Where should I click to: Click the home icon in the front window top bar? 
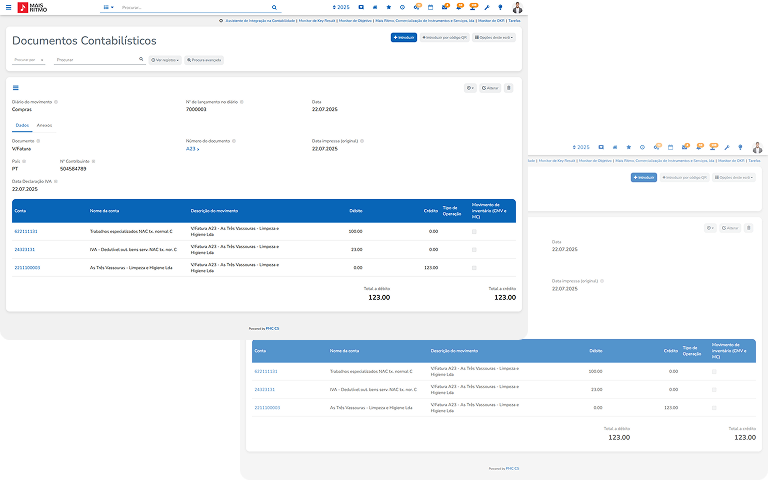click(x=374, y=7)
